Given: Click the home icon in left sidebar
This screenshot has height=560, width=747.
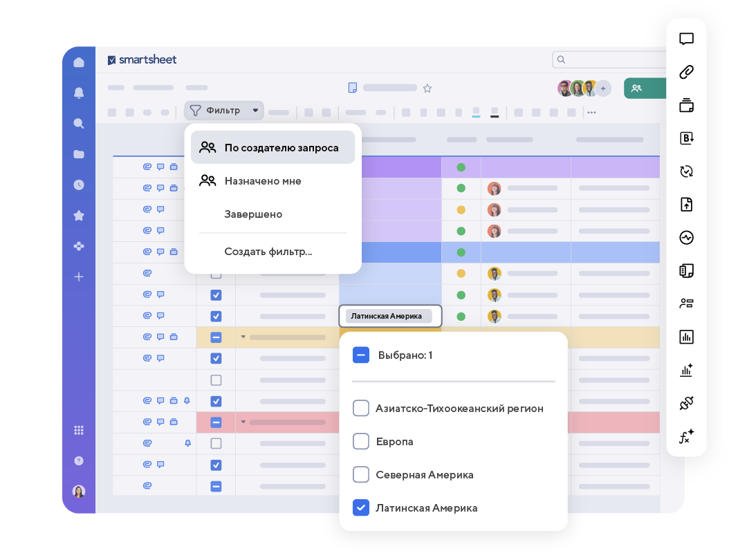Looking at the screenshot, I should click(x=79, y=63).
